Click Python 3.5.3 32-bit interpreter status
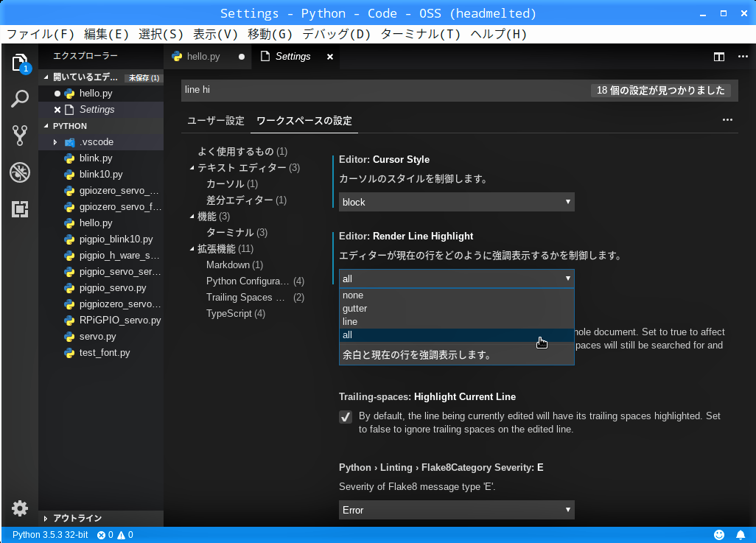Image resolution: width=756 pixels, height=543 pixels. coord(50,535)
